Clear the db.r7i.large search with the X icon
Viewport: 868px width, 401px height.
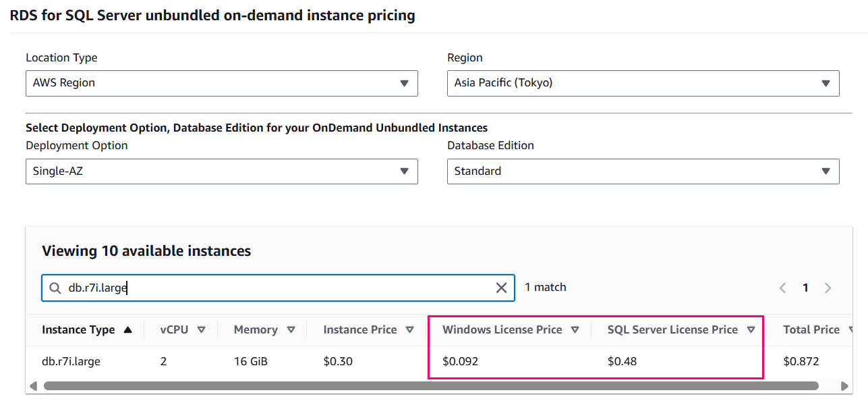click(501, 288)
